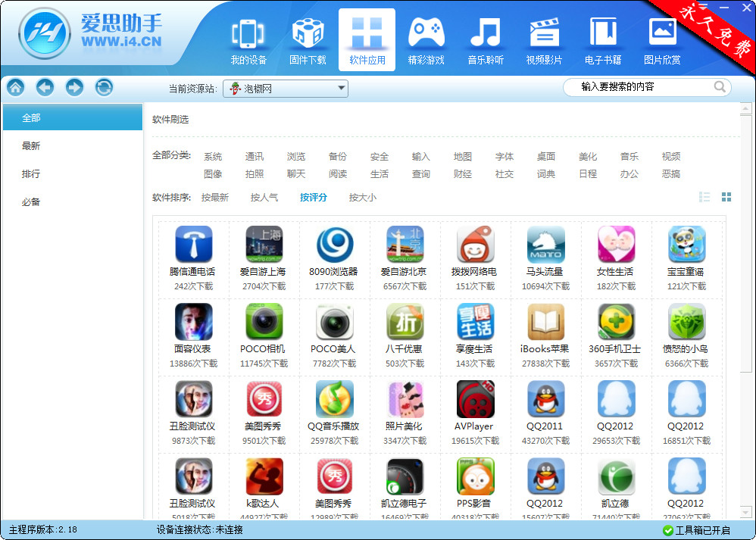Click the vertical scrollbar down arrow
This screenshot has width=756, height=540.
click(746, 512)
